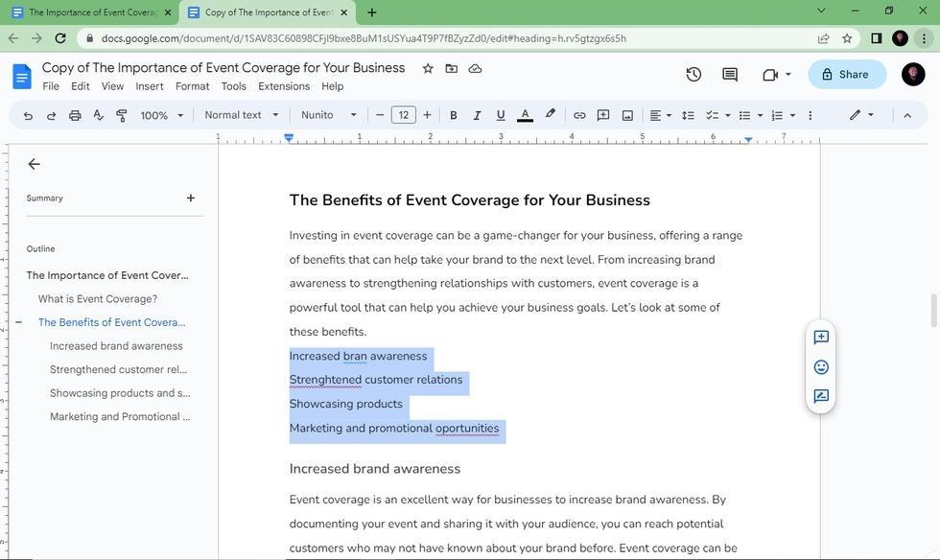Open version history clock icon
Image resolution: width=940 pixels, height=560 pixels.
coord(693,75)
